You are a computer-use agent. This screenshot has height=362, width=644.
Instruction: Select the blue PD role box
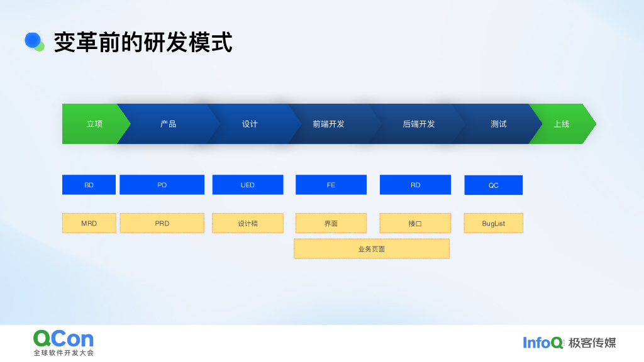(x=162, y=185)
